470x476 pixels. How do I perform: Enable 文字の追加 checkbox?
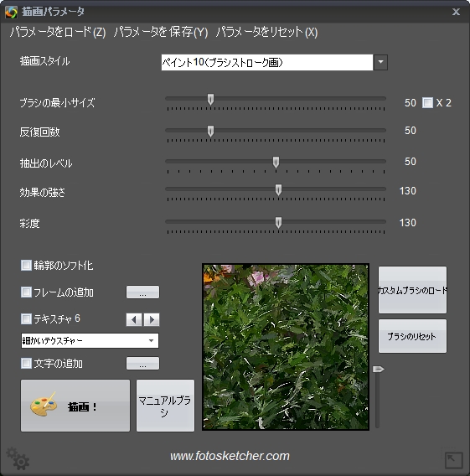click(26, 363)
